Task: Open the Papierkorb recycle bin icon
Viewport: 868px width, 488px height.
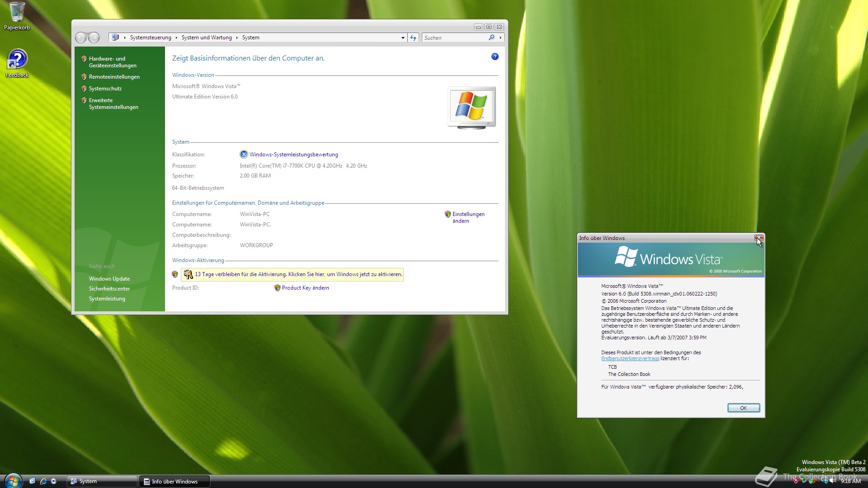Action: [x=17, y=16]
